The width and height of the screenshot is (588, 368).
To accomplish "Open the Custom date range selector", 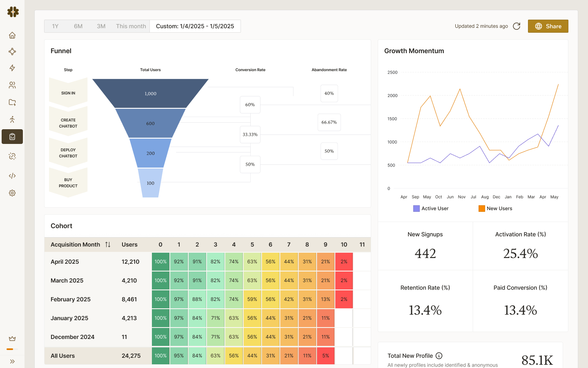I will (x=195, y=26).
